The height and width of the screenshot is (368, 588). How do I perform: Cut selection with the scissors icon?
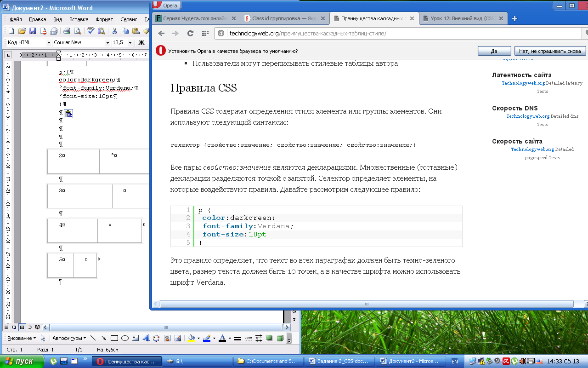pos(114,31)
